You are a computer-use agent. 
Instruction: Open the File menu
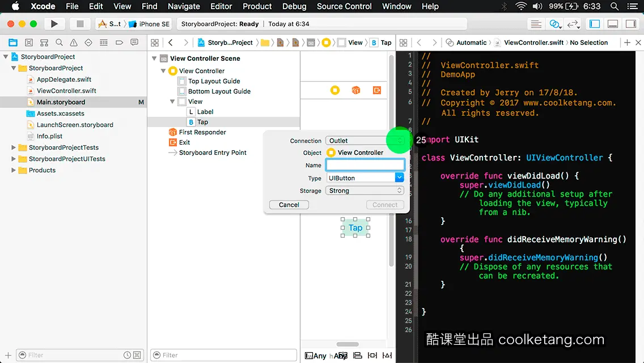[x=72, y=6]
